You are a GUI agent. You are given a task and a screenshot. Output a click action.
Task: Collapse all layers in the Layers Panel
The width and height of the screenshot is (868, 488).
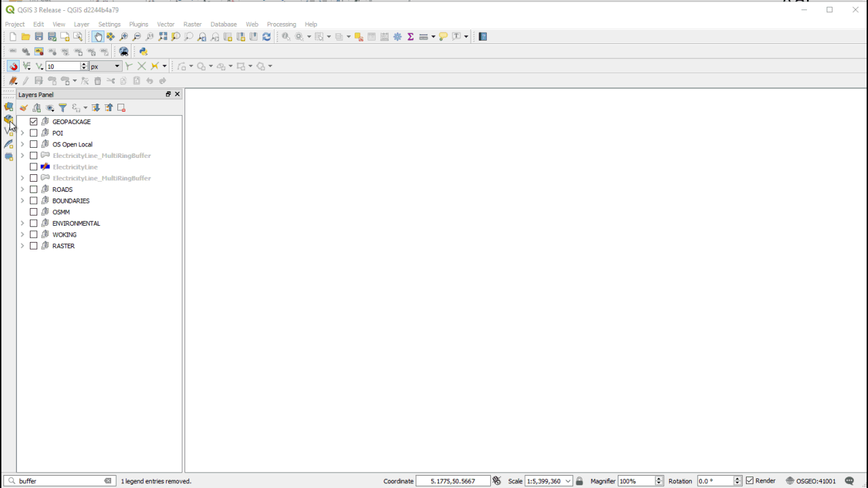[x=108, y=108]
